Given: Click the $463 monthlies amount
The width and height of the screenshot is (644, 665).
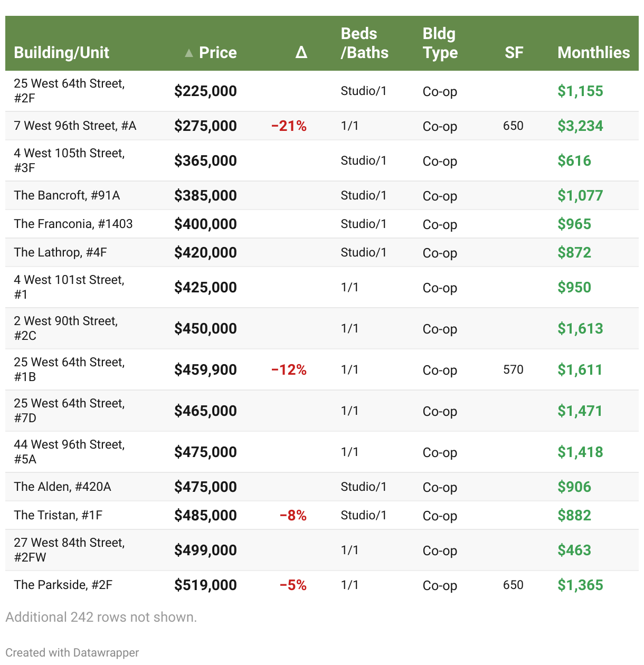Looking at the screenshot, I should coord(574,550).
